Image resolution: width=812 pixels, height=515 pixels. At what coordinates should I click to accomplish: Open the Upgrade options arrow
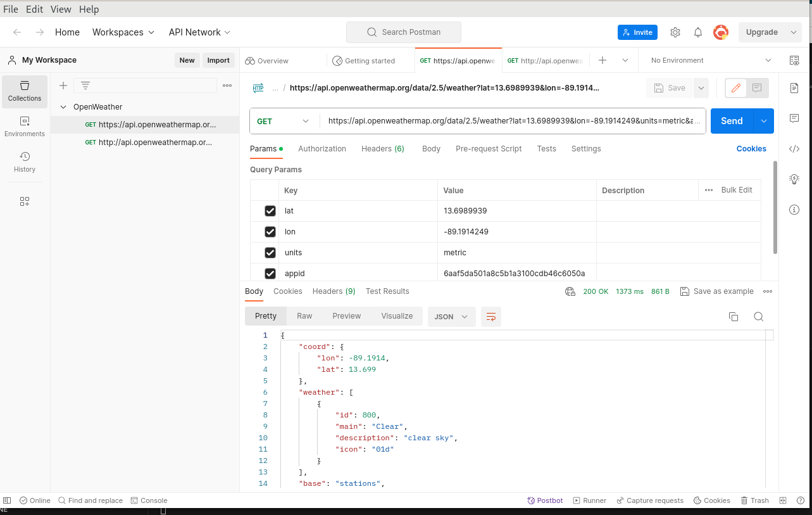tap(794, 32)
